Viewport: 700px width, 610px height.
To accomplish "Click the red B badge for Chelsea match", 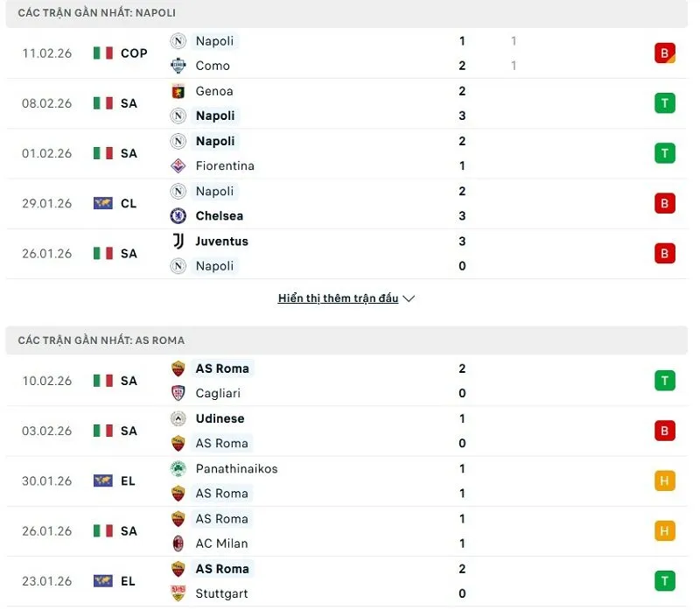I will (x=664, y=203).
